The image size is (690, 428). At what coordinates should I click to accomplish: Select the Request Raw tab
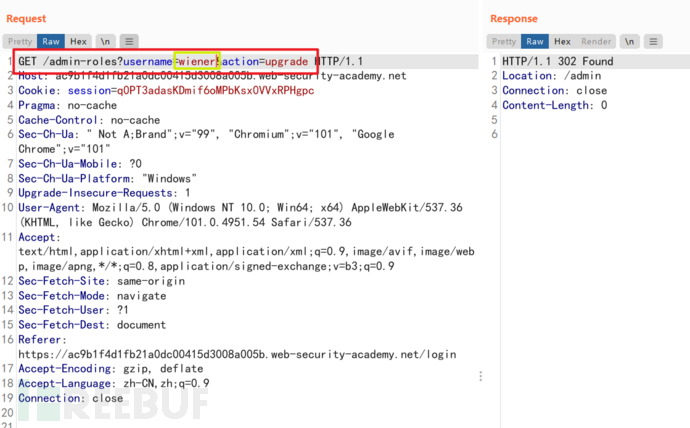coord(51,41)
